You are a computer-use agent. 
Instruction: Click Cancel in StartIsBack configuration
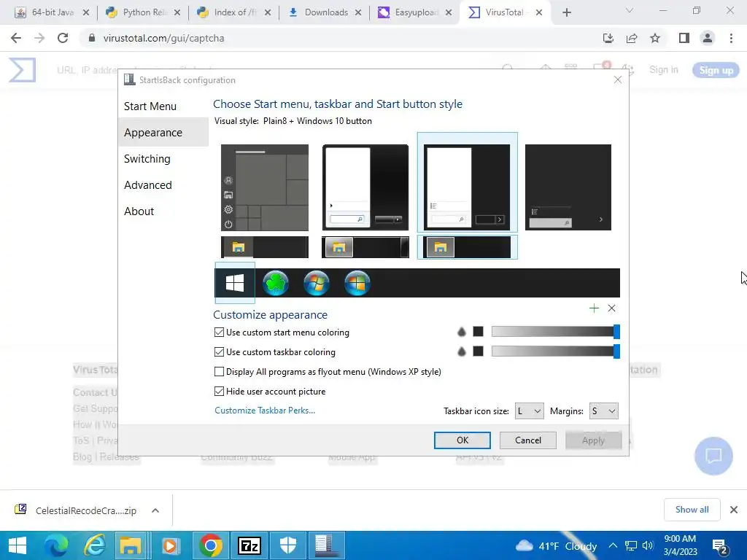point(528,440)
